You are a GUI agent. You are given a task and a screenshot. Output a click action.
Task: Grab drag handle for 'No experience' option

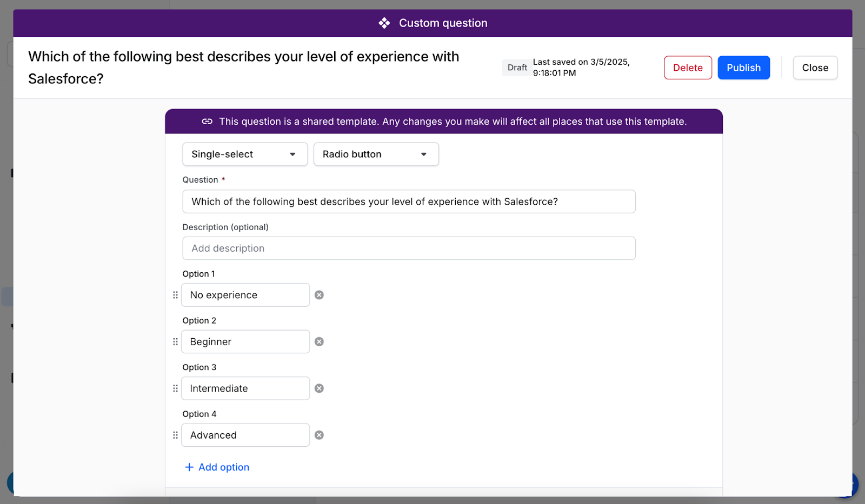point(175,295)
